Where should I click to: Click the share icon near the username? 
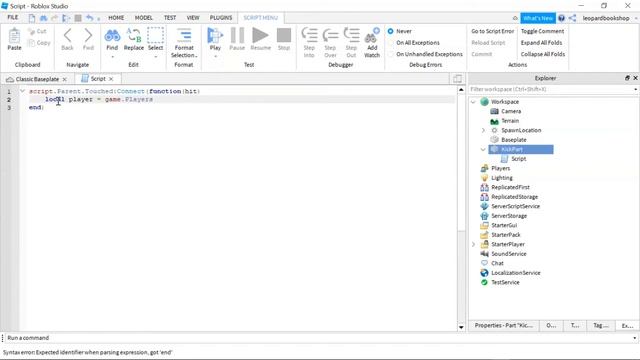pos(572,18)
